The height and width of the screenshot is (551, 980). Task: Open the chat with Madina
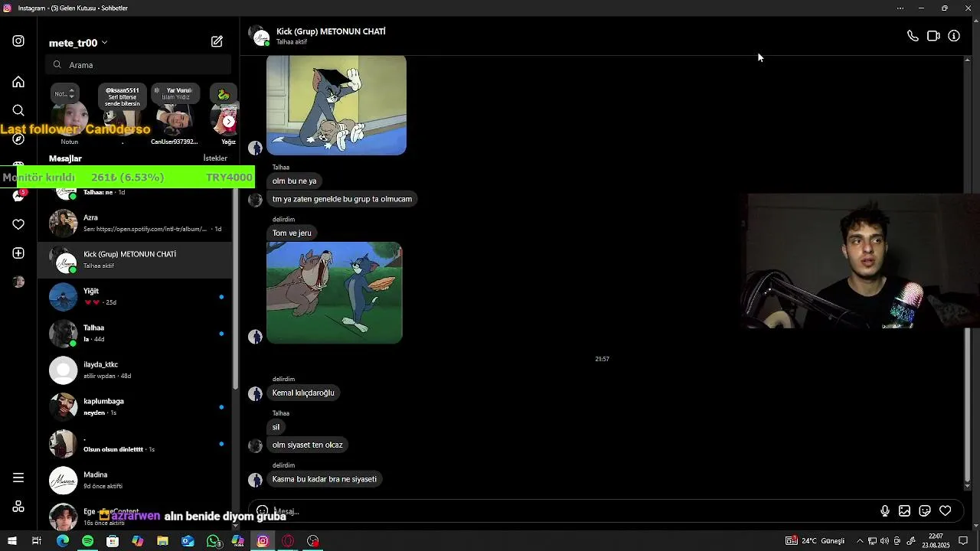[x=136, y=480]
